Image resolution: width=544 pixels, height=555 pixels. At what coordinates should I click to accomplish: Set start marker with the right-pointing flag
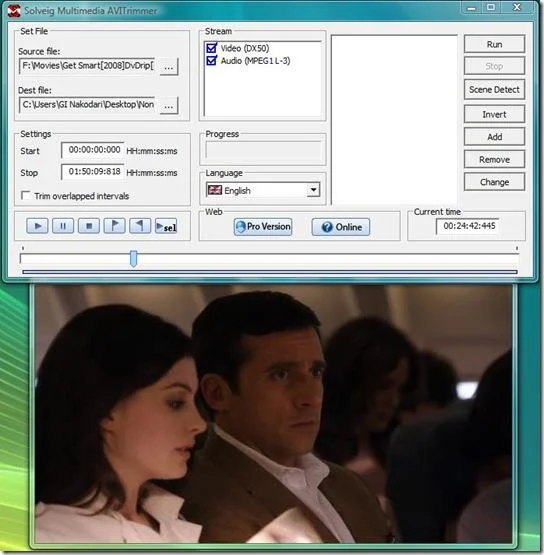pos(114,226)
